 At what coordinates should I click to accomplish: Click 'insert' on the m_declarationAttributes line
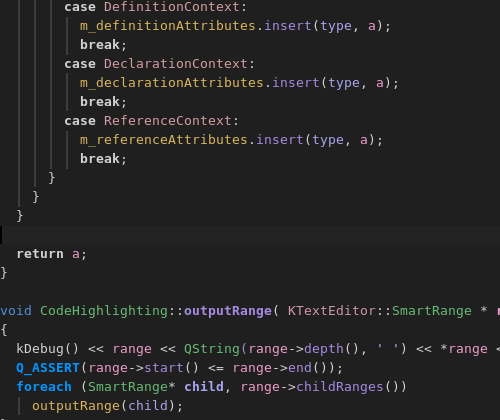(x=296, y=83)
